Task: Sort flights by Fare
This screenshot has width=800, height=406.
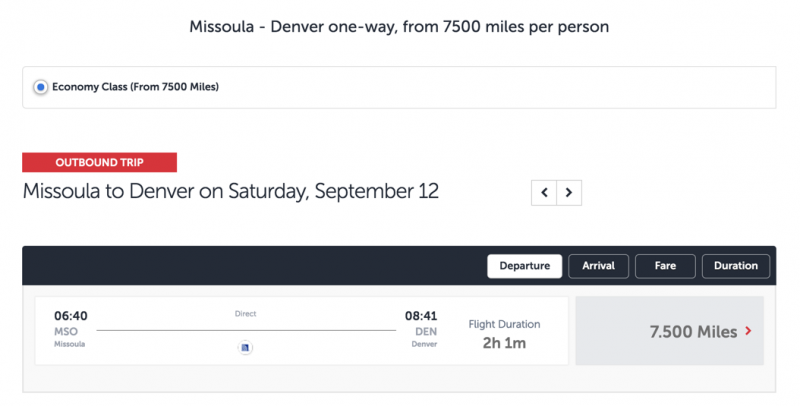Action: pos(665,266)
